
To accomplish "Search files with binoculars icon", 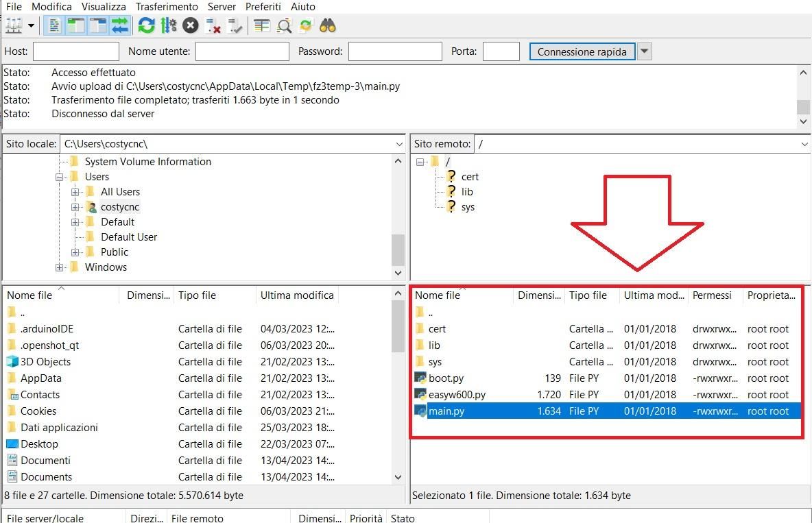I will click(328, 25).
